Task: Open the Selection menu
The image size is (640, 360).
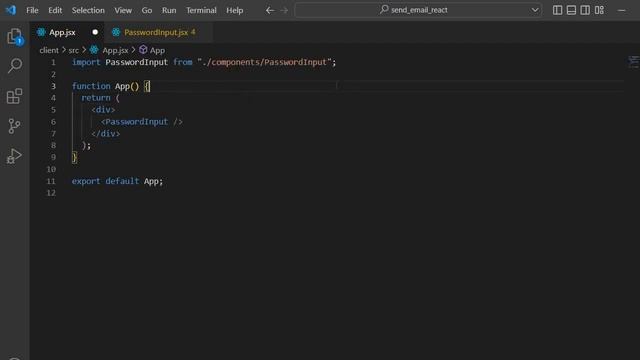Action: pyautogui.click(x=88, y=10)
